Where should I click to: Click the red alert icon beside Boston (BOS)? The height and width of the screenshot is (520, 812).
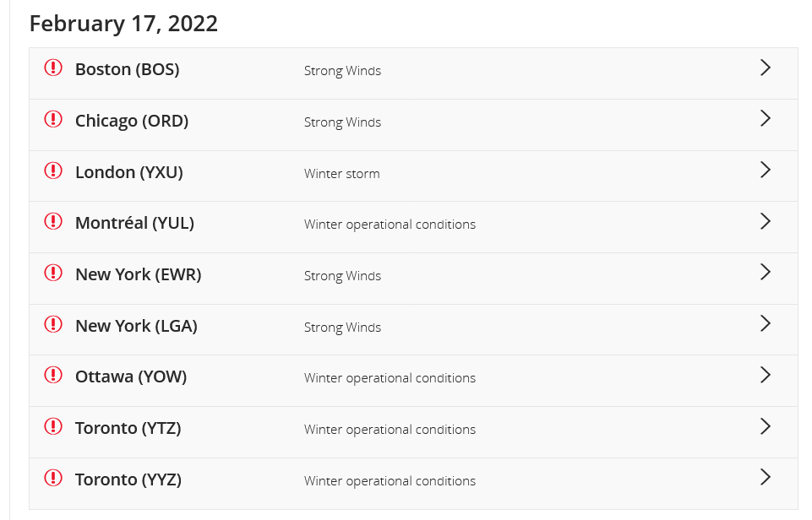pyautogui.click(x=53, y=68)
